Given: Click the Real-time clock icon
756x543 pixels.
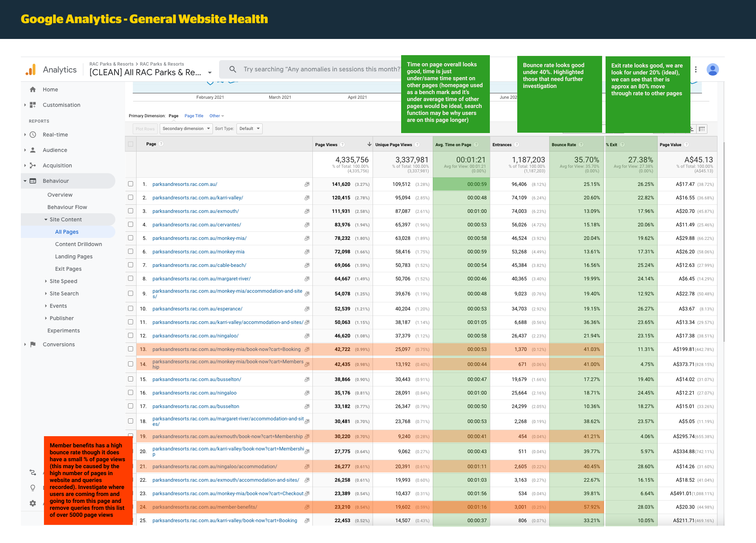Looking at the screenshot, I should (33, 135).
